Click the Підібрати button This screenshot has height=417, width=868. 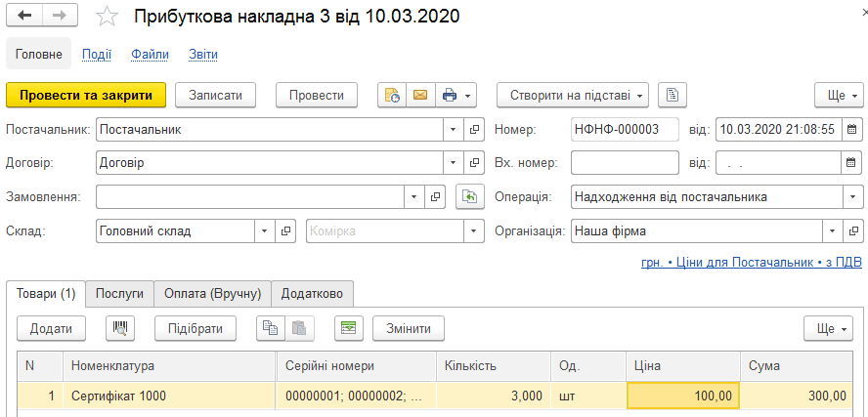(x=195, y=328)
